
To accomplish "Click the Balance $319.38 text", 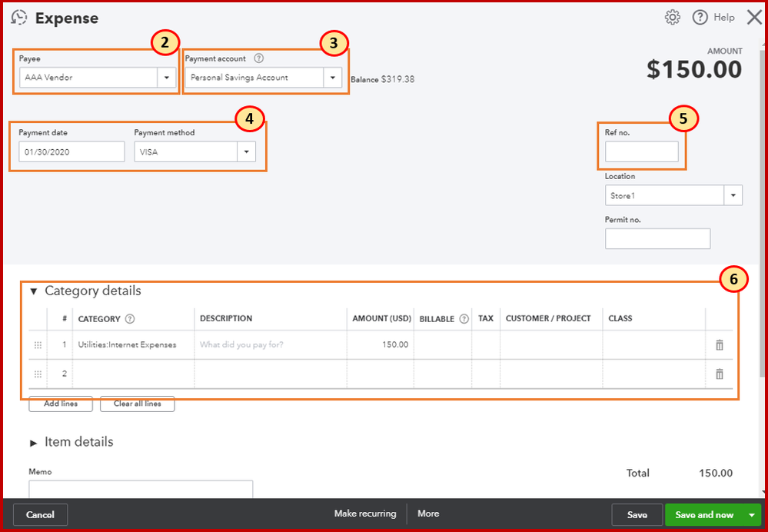I will [x=383, y=79].
